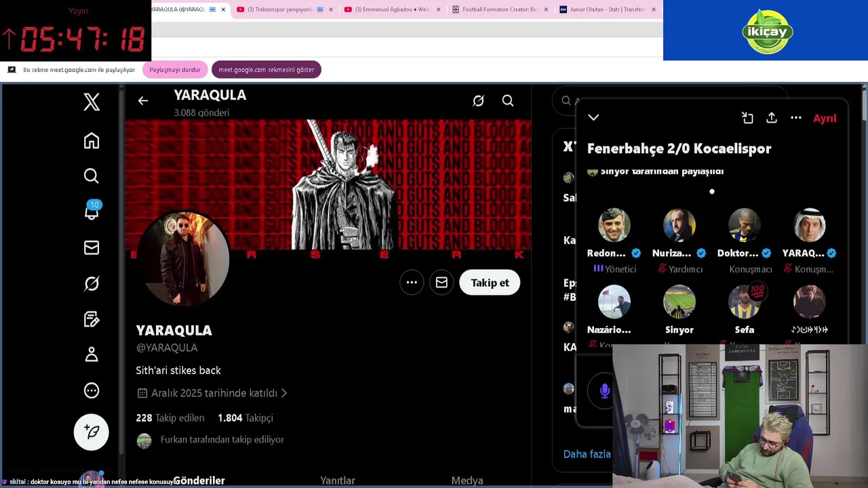The width and height of the screenshot is (868, 488).
Task: Click the ikiçay logo overlay
Action: pyautogui.click(x=767, y=31)
